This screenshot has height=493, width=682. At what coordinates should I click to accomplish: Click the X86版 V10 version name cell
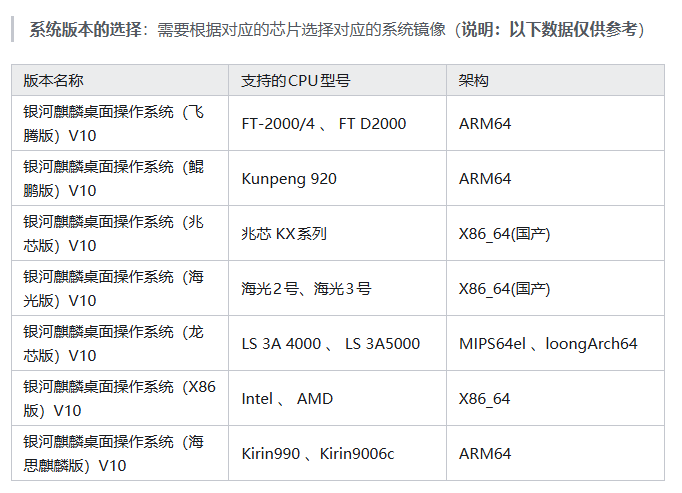113,398
